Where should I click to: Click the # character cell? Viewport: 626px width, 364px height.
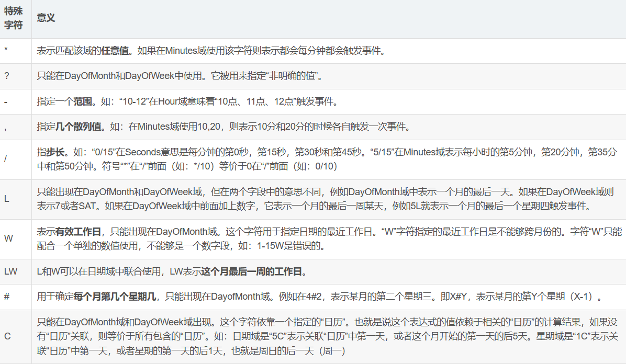7,297
